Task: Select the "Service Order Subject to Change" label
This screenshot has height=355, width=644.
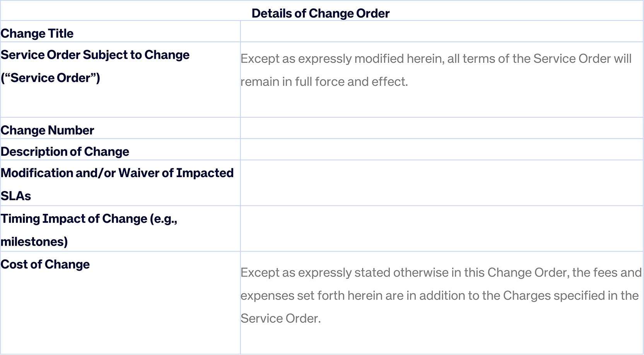Action: (x=95, y=55)
